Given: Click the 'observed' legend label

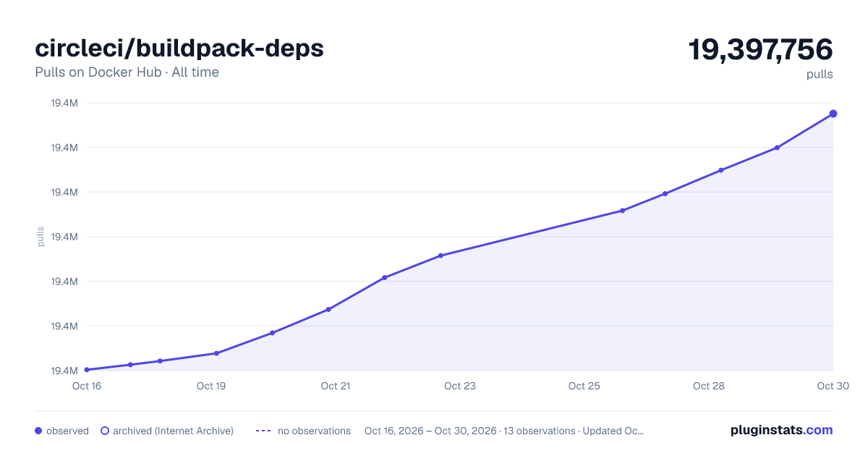Looking at the screenshot, I should point(67,431).
